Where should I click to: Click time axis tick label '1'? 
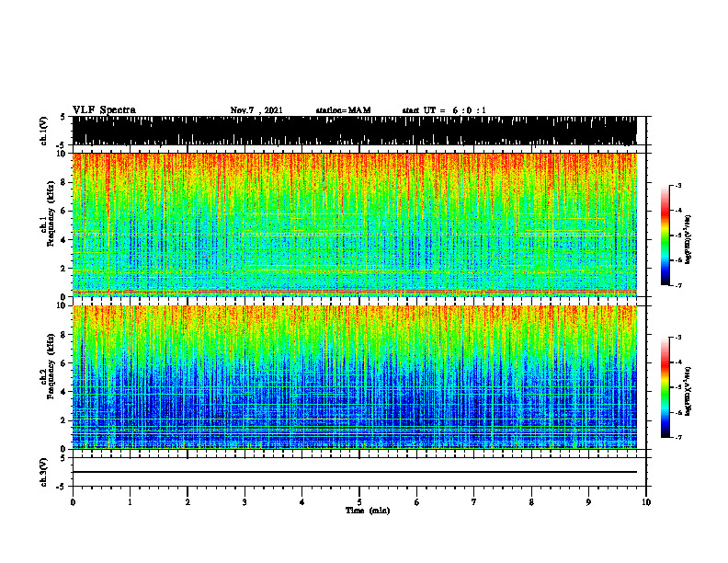tap(130, 502)
